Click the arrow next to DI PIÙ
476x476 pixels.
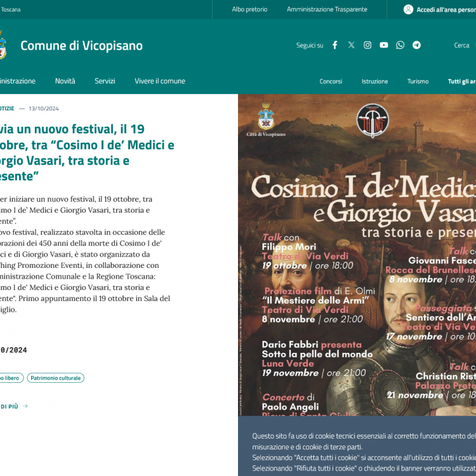coord(25,406)
